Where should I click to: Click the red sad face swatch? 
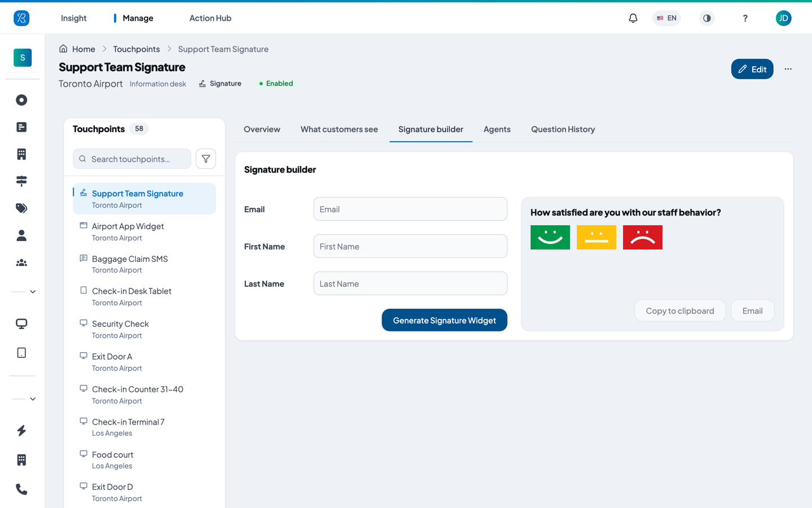pyautogui.click(x=643, y=237)
